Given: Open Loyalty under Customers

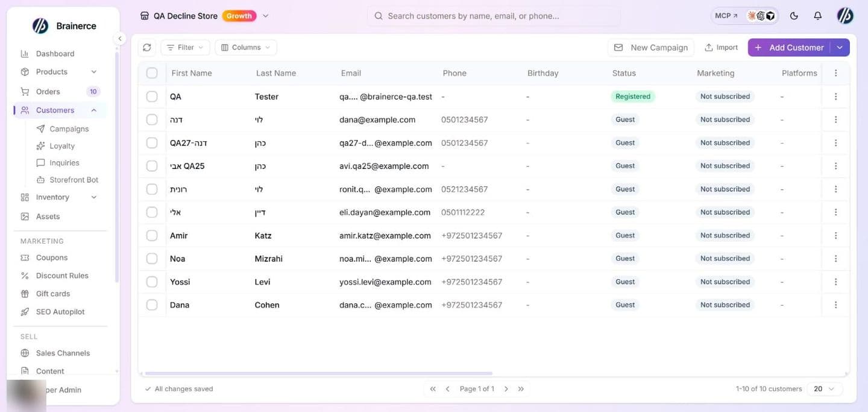Looking at the screenshot, I should pyautogui.click(x=62, y=146).
